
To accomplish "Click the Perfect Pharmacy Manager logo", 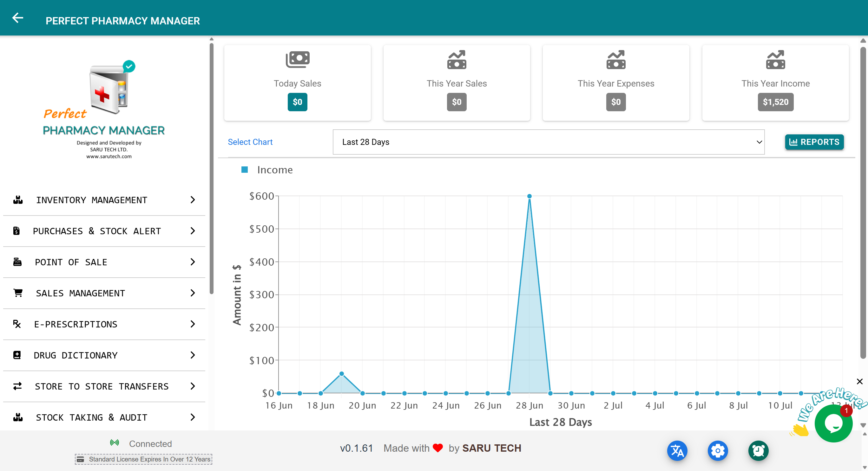I will [x=104, y=109].
